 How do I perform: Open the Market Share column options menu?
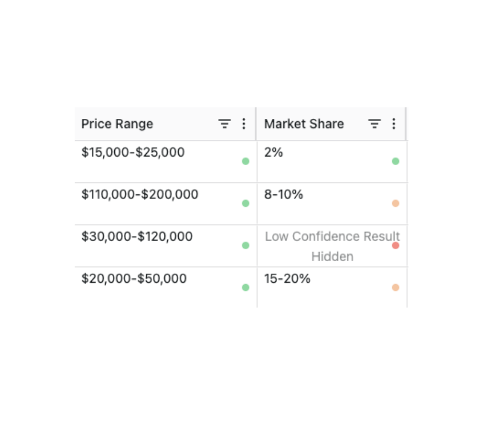(x=394, y=123)
